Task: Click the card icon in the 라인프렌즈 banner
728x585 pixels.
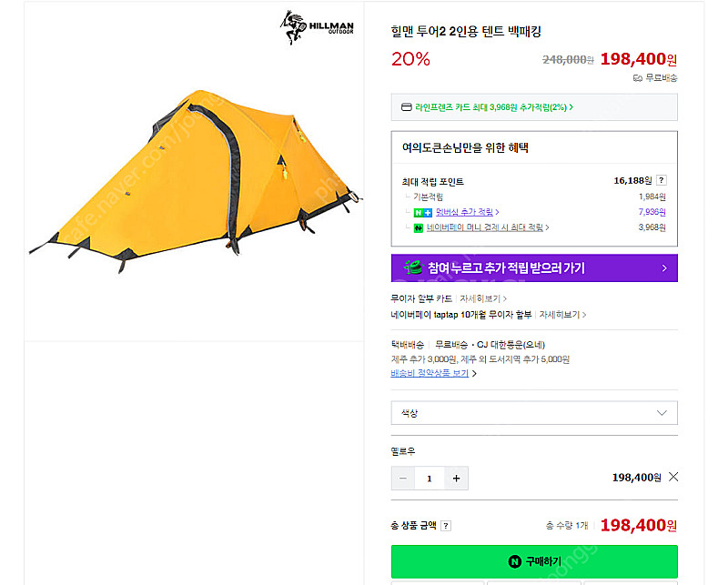Action: point(406,107)
